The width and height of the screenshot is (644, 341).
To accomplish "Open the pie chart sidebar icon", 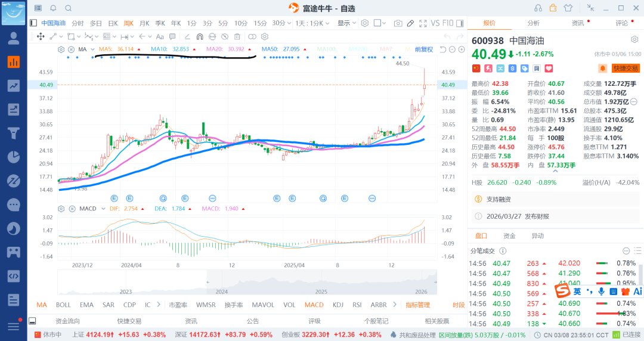I will pyautogui.click(x=14, y=157).
